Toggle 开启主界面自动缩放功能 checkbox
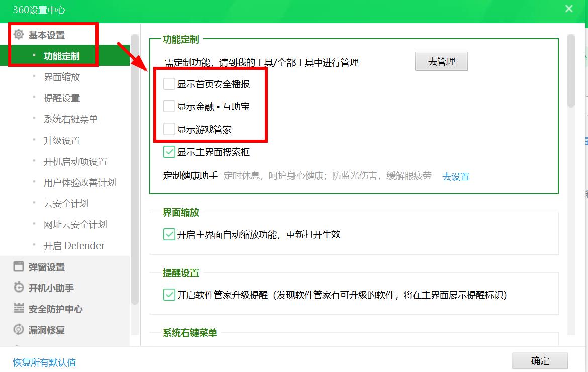Viewport: 588px width, 372px height. pyautogui.click(x=169, y=234)
